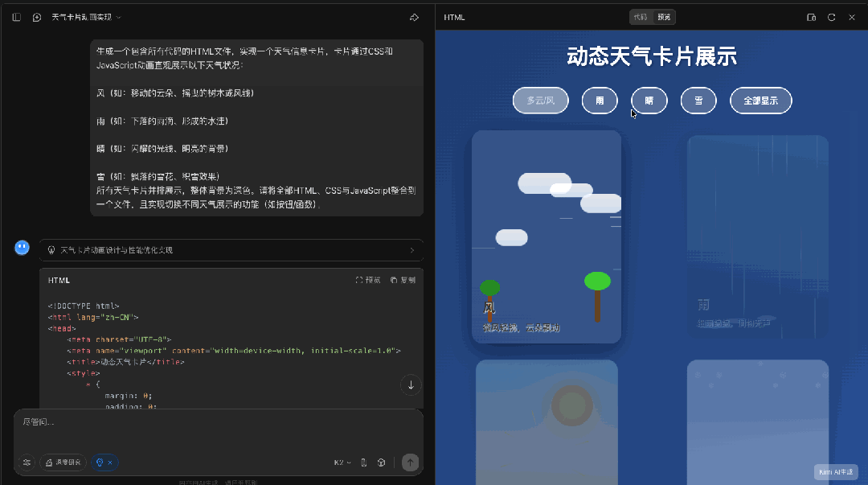Click the send arrow button
Image resolution: width=868 pixels, height=485 pixels.
click(x=410, y=462)
